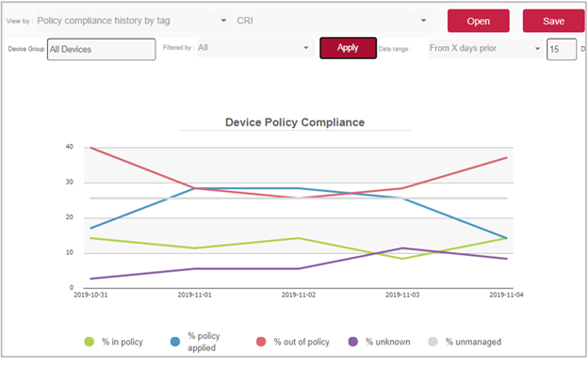Open the 'Policy compliance history by tag' dropdown
Viewport: 588px width, 368px height.
(x=132, y=21)
